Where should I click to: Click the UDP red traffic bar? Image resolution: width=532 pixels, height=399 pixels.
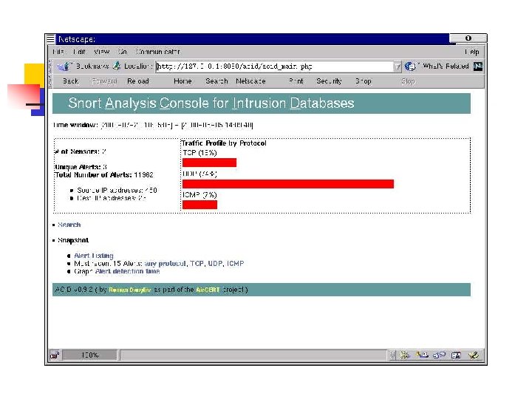coord(288,184)
